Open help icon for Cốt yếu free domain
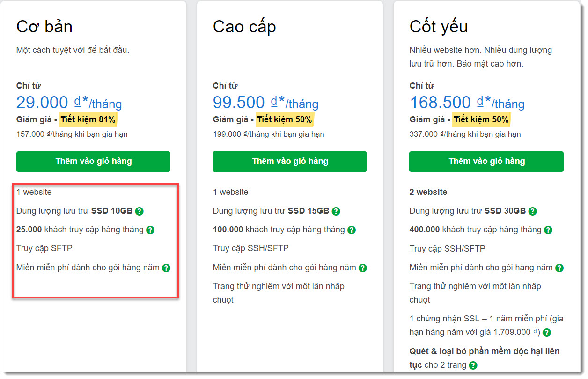The image size is (588, 379). [559, 268]
